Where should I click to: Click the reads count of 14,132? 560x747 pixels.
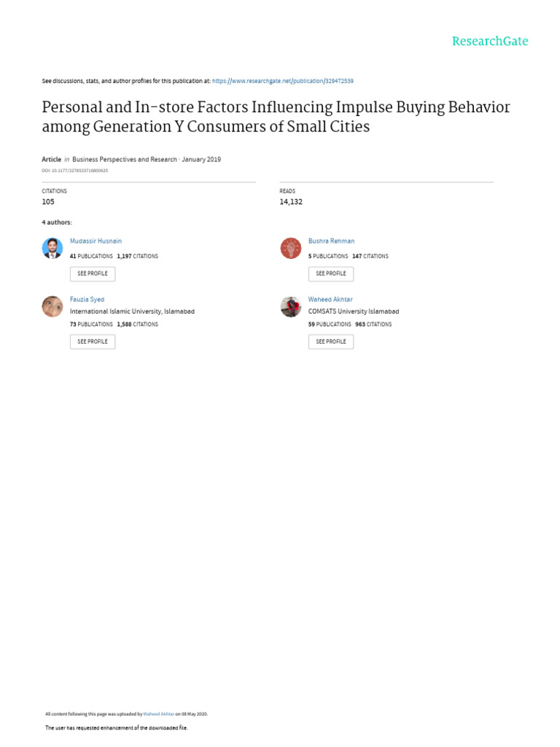[291, 201]
